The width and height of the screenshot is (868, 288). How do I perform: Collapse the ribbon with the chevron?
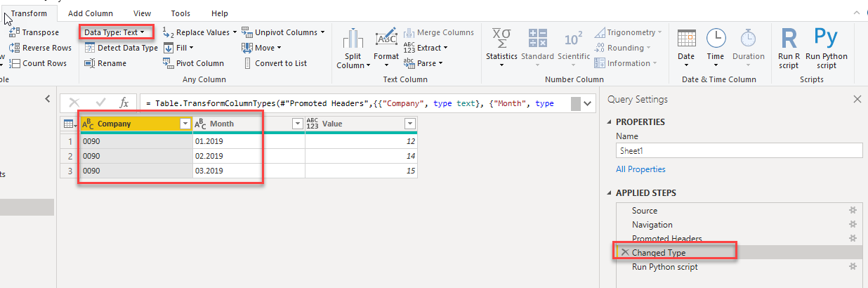click(x=857, y=13)
